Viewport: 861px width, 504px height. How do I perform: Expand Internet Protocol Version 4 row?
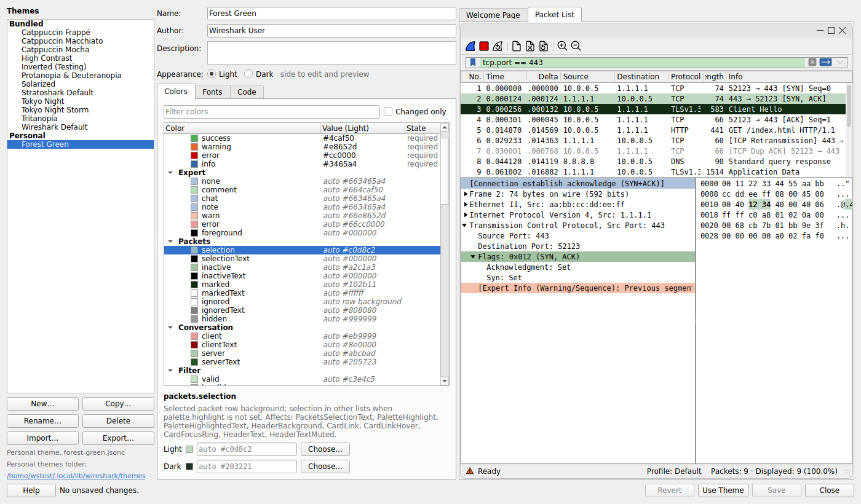[466, 215]
